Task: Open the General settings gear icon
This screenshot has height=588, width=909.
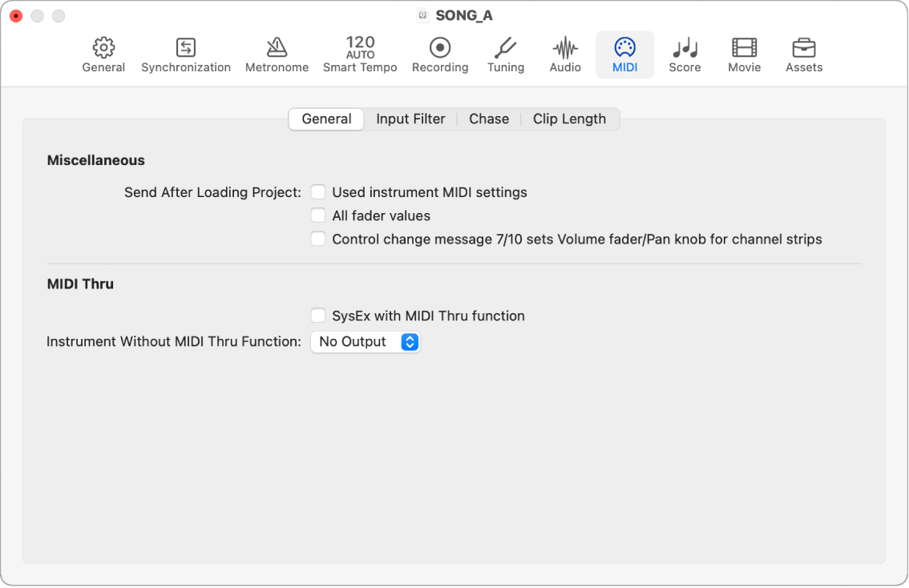Action: [103, 54]
